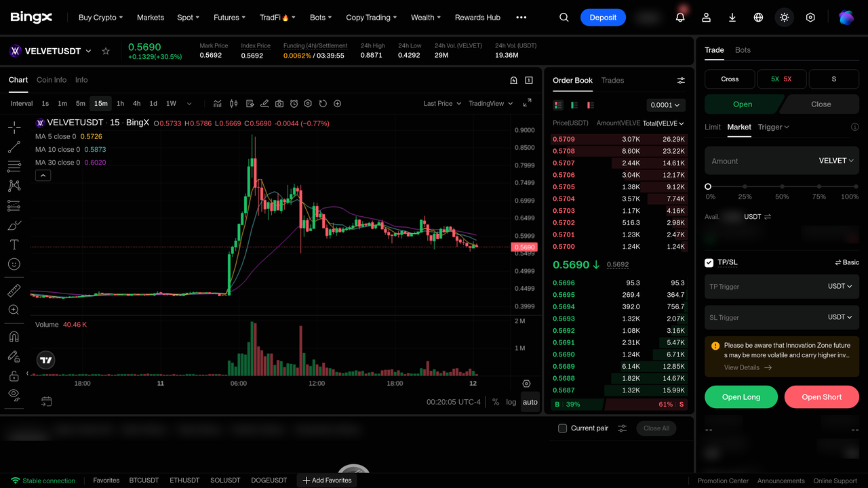Show bids-only order book view

pos(574,105)
